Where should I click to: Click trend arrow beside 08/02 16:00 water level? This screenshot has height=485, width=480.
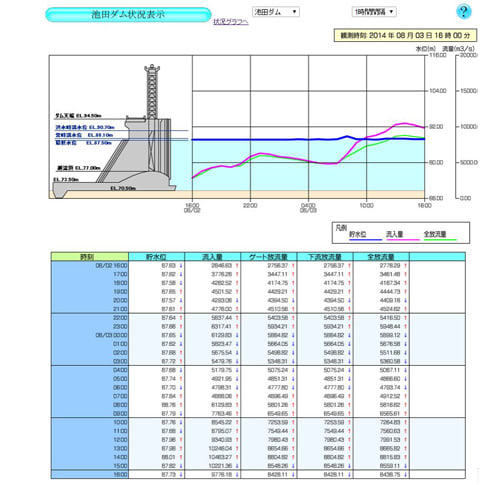click(181, 266)
